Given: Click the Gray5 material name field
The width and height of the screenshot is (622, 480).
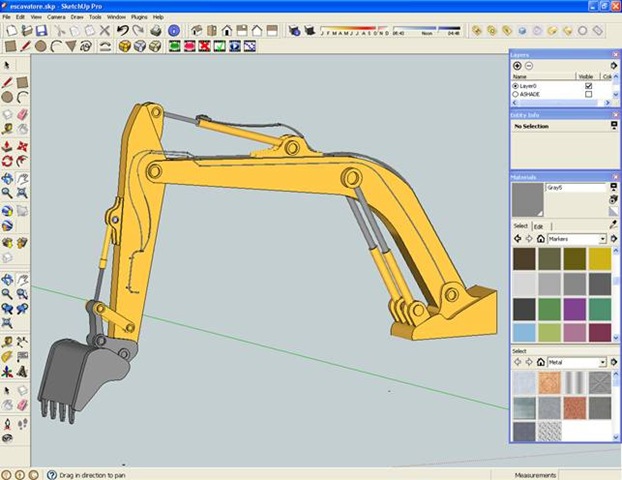Looking at the screenshot, I should tap(575, 187).
